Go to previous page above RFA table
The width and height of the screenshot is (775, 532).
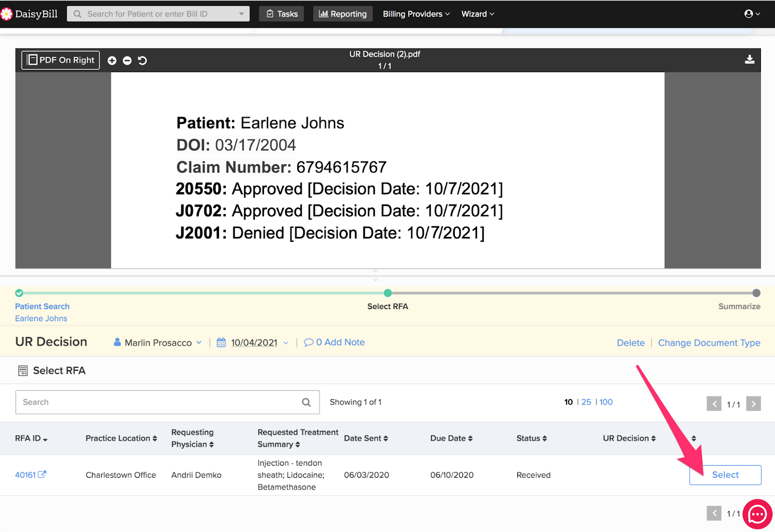pyautogui.click(x=714, y=404)
